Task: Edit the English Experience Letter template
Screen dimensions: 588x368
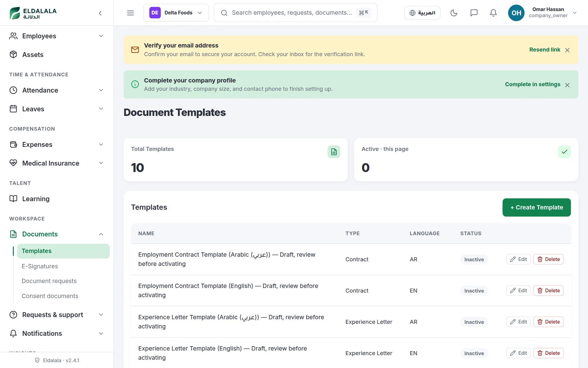Action: point(518,353)
